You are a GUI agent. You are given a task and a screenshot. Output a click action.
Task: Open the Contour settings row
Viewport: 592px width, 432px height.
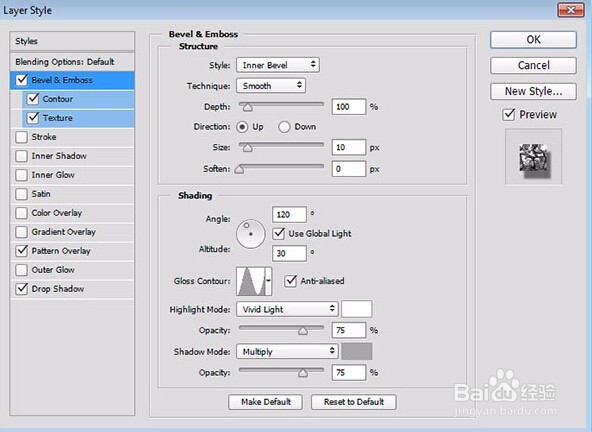(x=78, y=99)
